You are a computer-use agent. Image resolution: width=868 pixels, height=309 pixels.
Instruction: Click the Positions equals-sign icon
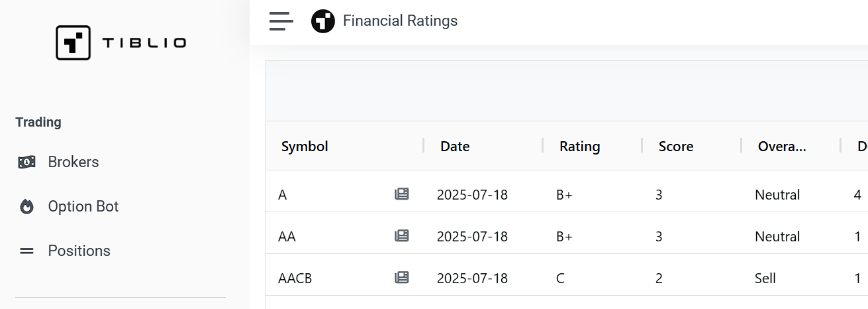[26, 251]
